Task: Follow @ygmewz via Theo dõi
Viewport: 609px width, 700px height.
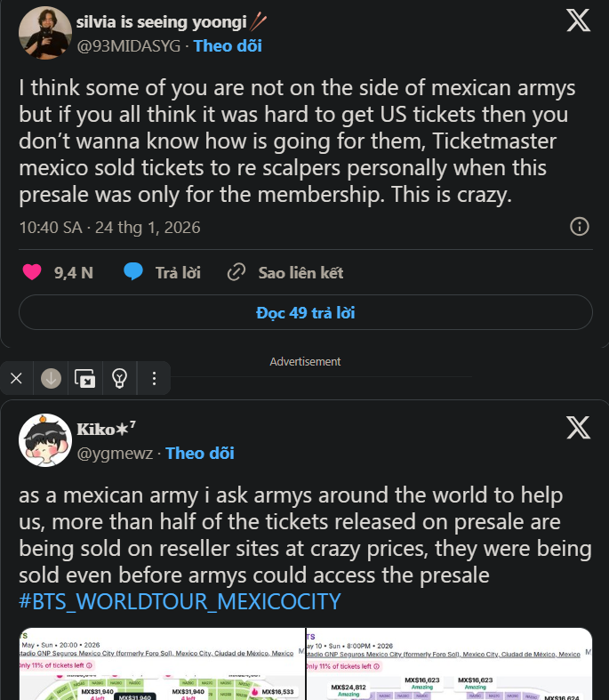Action: coord(199,453)
